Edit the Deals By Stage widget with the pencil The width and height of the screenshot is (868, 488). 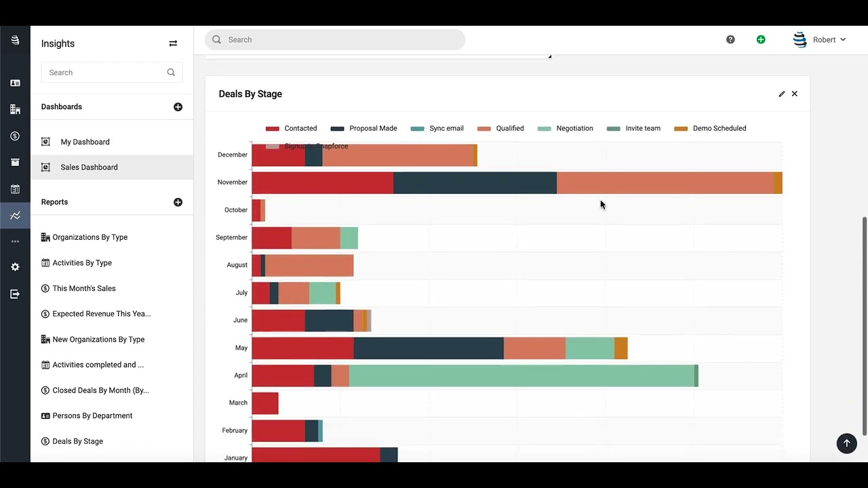781,94
